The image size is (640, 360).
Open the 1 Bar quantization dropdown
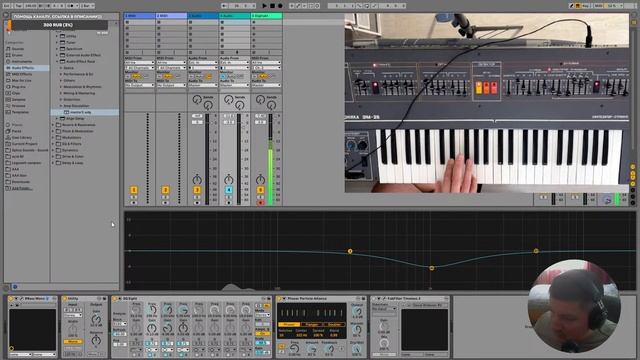click(87, 6)
